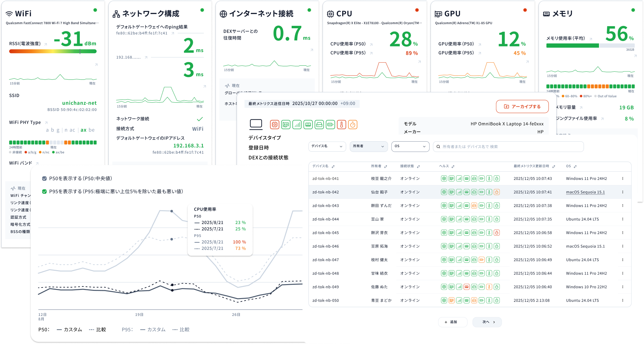Viewport: 644px width, 344px height.
Task: Click the red CPU health icon
Action: [x=274, y=125]
